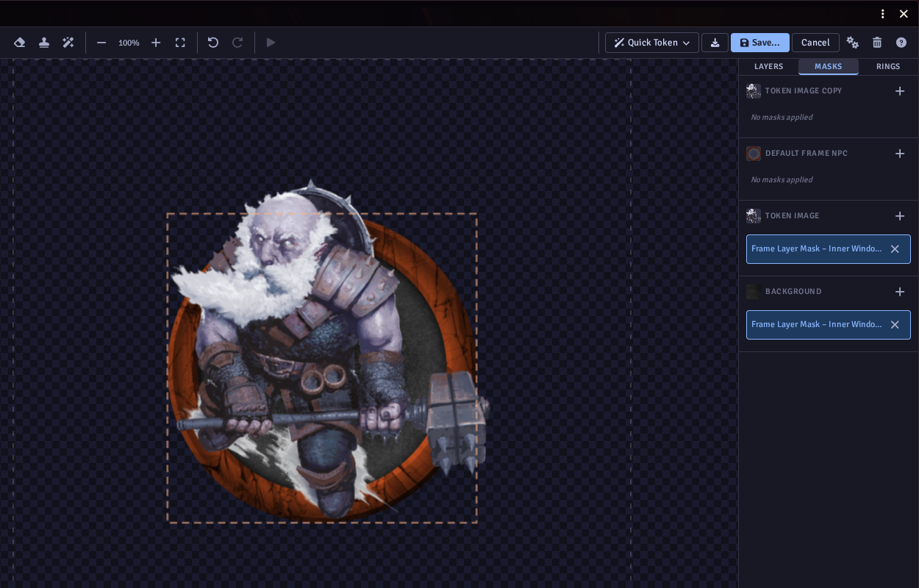Click the download icon button
This screenshot has width=919, height=588.
point(715,43)
